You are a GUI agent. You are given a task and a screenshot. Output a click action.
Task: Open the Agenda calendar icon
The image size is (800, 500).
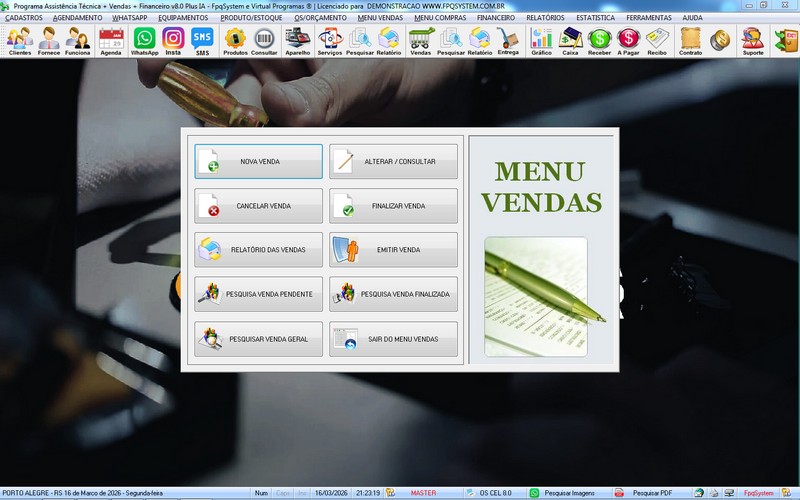coord(110,41)
